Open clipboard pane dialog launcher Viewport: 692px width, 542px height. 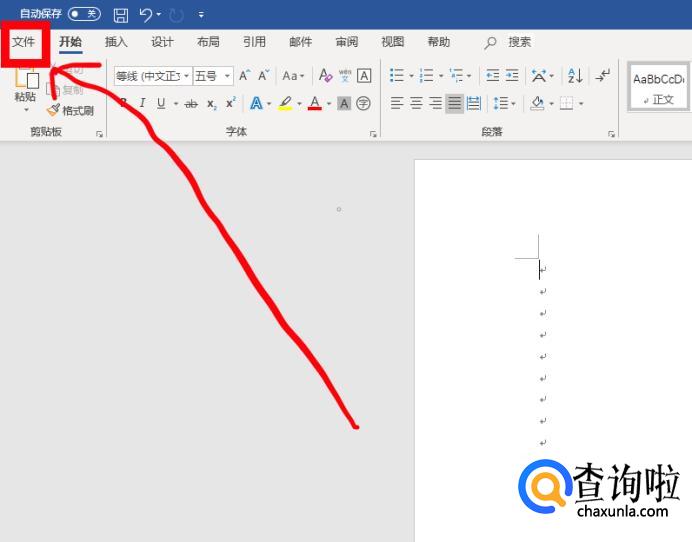(99, 134)
